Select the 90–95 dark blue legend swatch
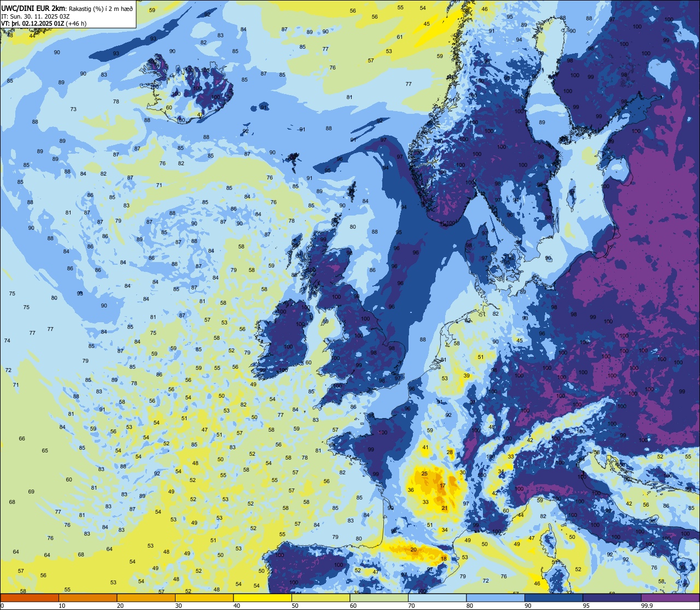This screenshot has width=700, height=610. click(553, 597)
